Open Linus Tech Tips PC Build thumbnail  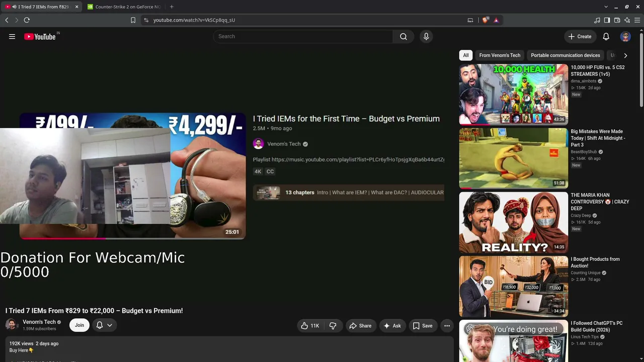pyautogui.click(x=513, y=341)
